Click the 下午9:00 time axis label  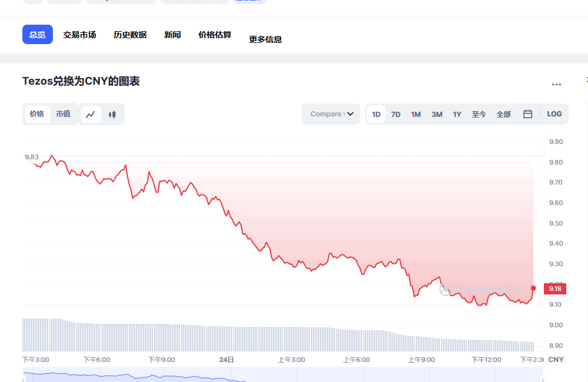162,360
